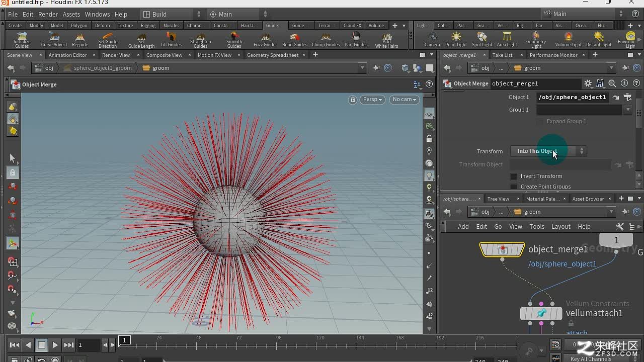Select the Part Guides tool
Screen dimensions: 644x362
tap(356, 40)
